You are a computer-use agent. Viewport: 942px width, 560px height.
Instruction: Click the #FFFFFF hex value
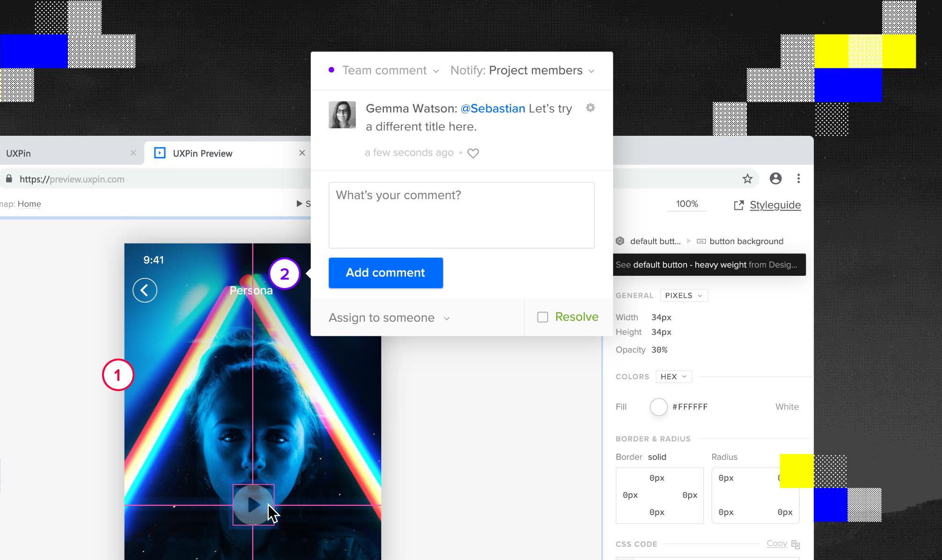pos(690,407)
